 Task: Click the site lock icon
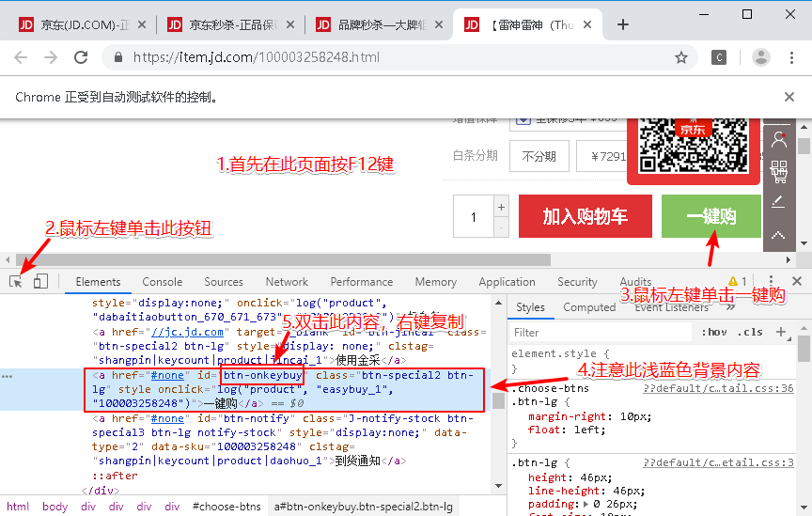pos(118,57)
